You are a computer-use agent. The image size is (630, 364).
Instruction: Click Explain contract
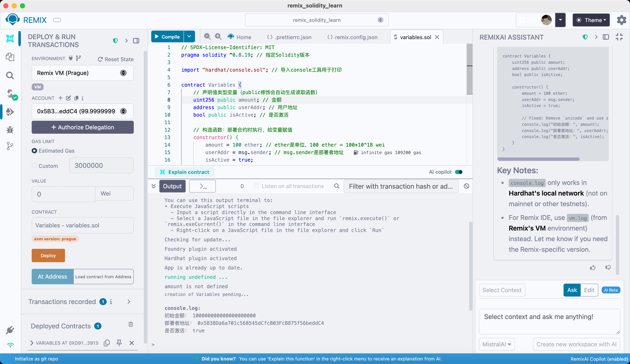(x=185, y=172)
